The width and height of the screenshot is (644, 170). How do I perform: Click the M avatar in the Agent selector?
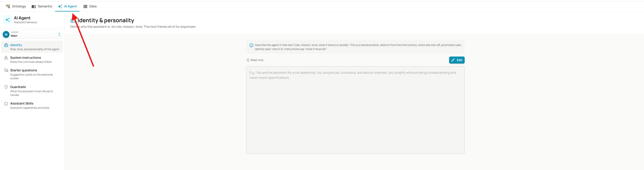point(6,35)
